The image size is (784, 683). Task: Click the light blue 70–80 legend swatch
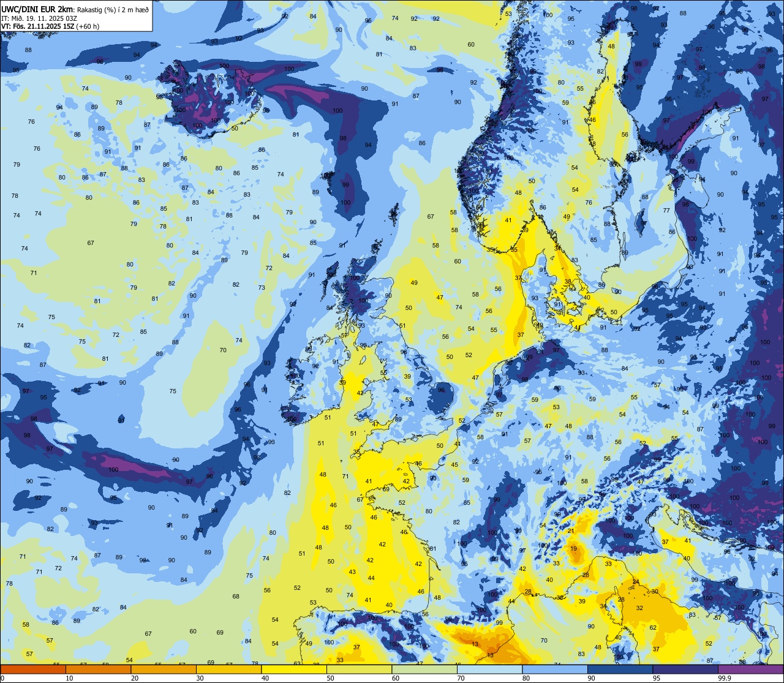(x=489, y=669)
